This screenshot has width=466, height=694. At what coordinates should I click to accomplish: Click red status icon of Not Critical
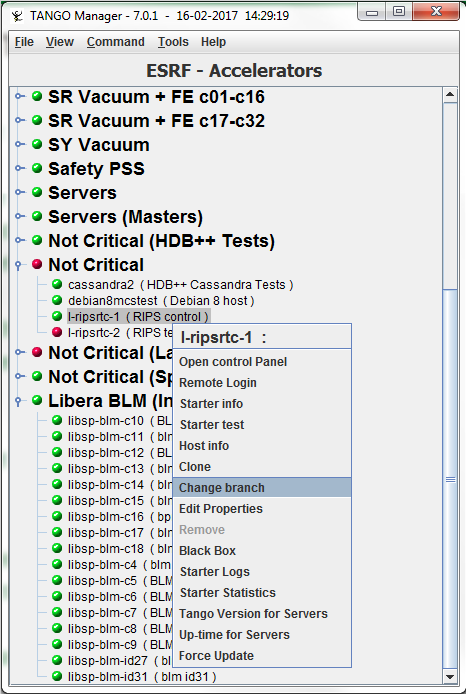pos(37,264)
